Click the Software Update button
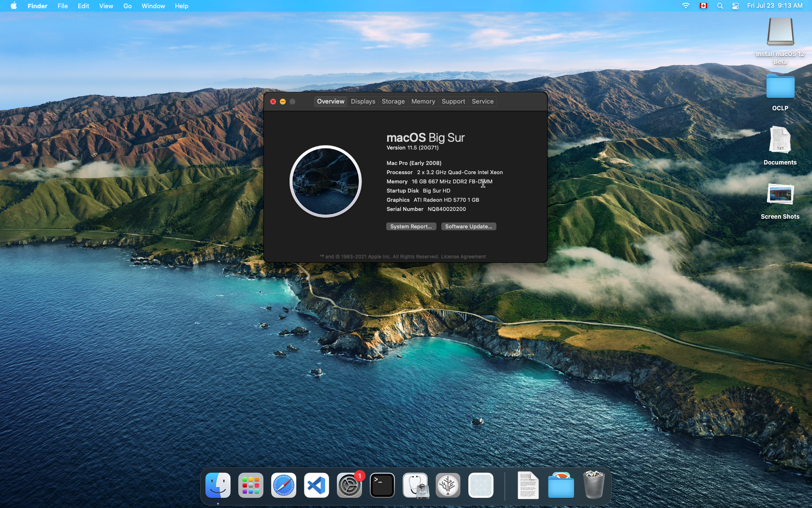Screen dimensions: 812x508 [468, 226]
